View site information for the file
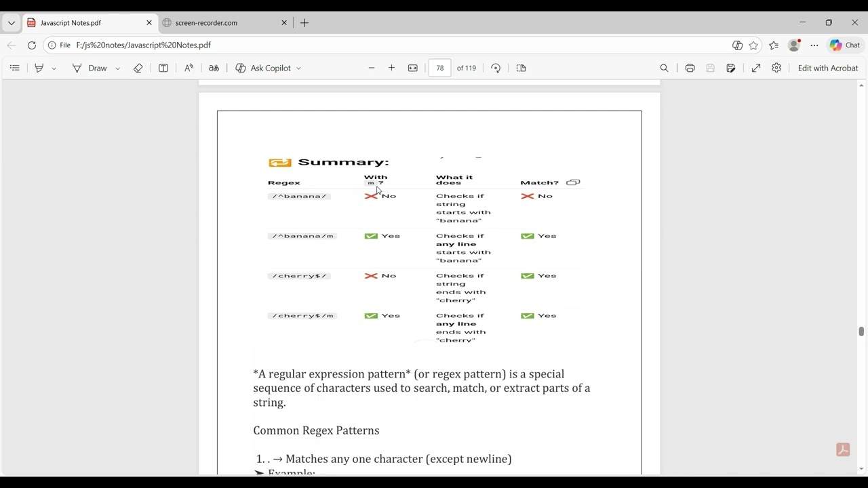 click(x=59, y=45)
